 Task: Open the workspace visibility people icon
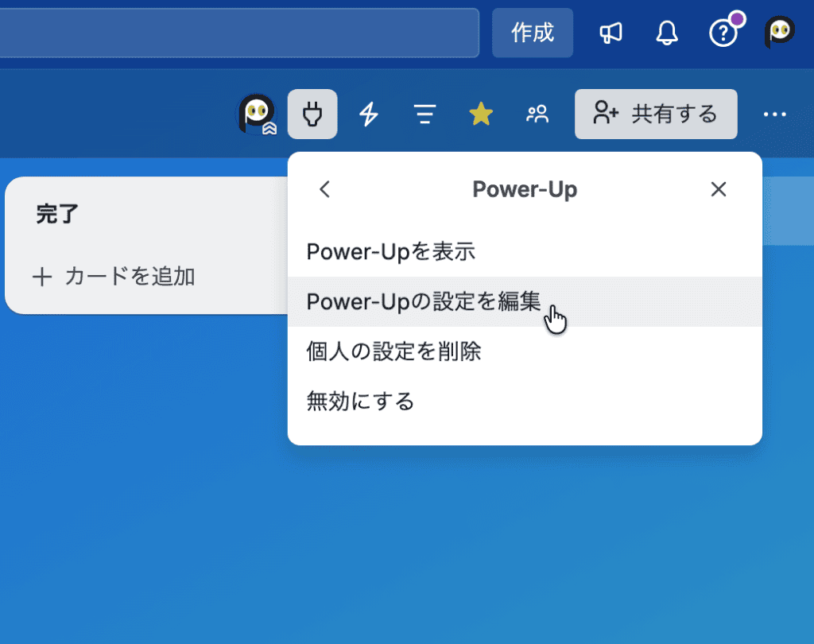point(537,114)
